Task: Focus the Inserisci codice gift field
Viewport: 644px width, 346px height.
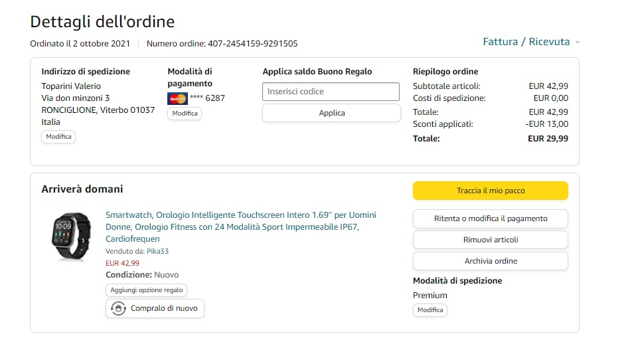Action: tap(331, 92)
